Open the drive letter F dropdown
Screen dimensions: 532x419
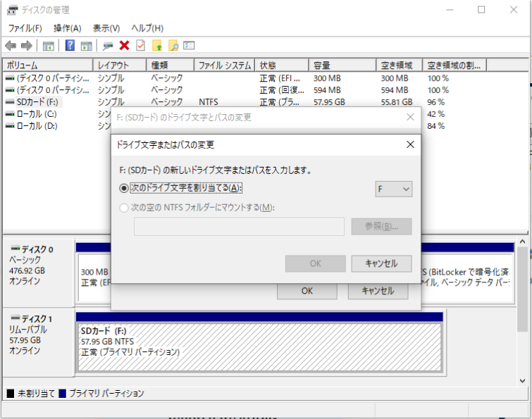point(394,189)
